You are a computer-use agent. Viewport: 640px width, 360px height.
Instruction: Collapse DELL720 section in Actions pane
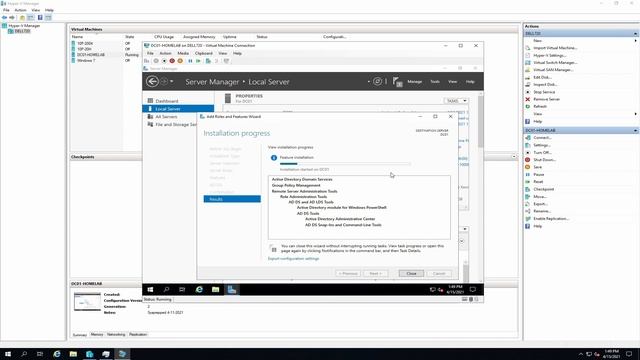click(636, 33)
